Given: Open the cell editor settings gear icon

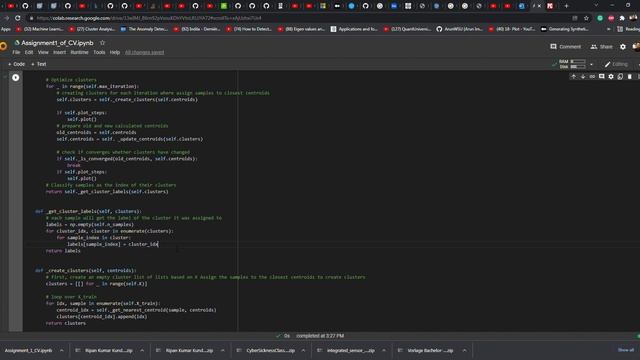Looking at the screenshot, I should coord(611,76).
